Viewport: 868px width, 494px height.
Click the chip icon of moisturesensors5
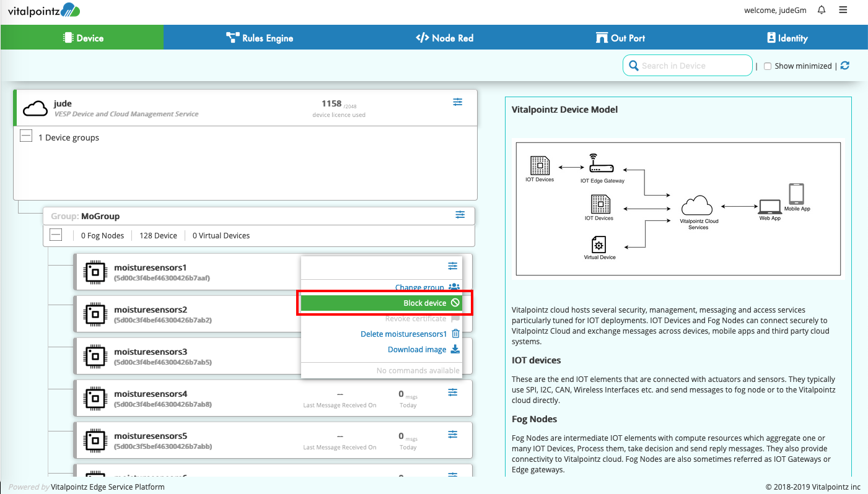click(94, 440)
